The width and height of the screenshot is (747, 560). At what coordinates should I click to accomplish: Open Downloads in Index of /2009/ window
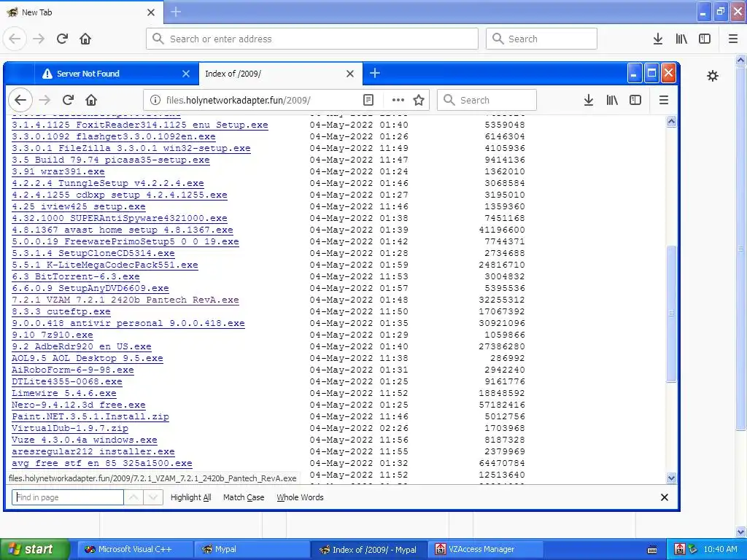pos(589,100)
